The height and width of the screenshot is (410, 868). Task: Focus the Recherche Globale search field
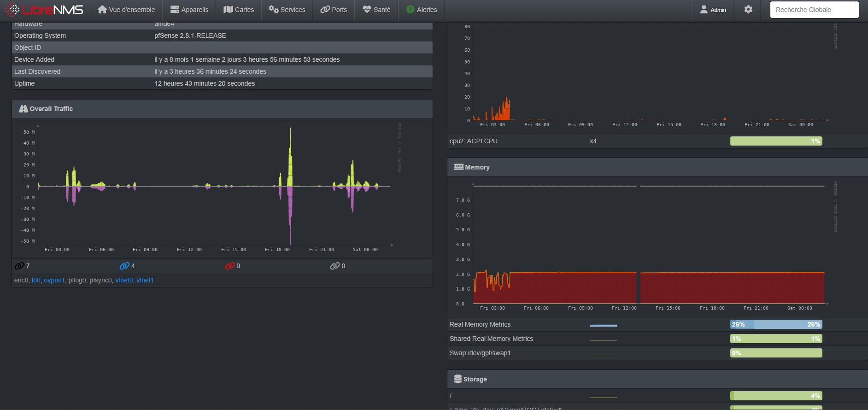(814, 10)
